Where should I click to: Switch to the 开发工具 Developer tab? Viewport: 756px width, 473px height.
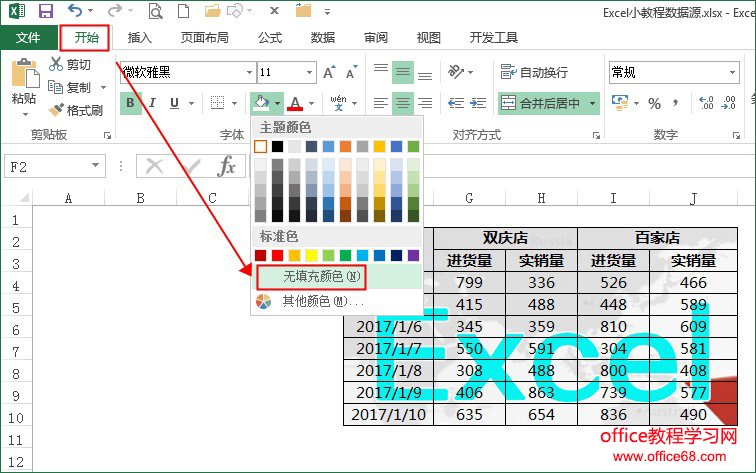(494, 38)
